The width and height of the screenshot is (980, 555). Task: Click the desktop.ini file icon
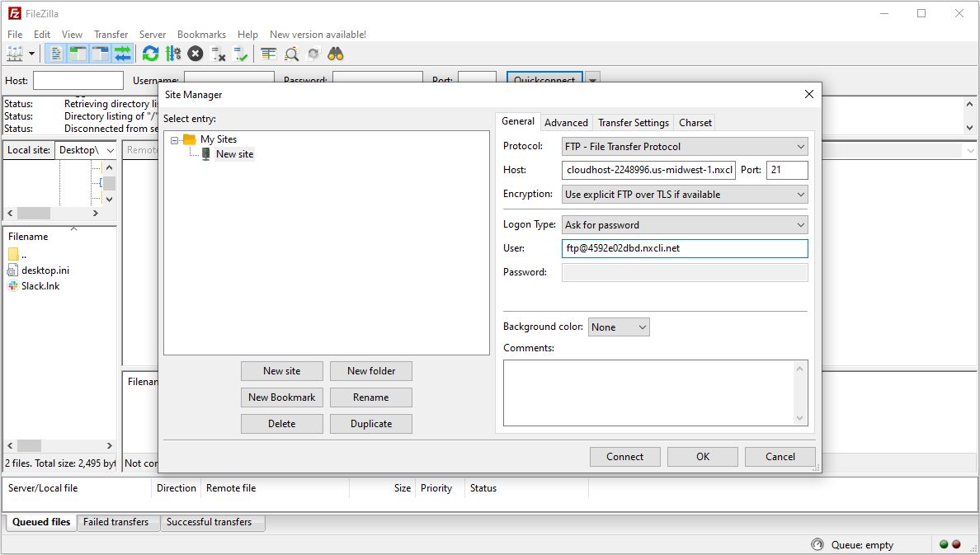coord(12,270)
